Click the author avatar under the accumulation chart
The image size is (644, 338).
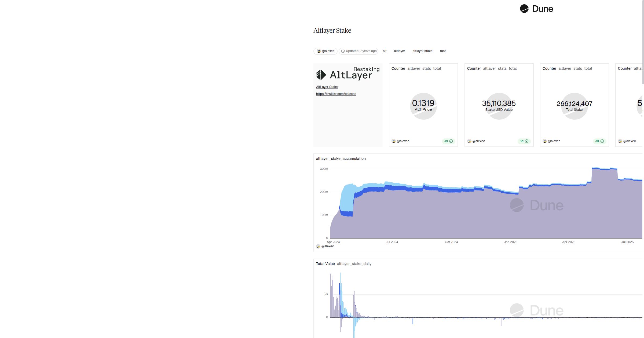(318, 246)
